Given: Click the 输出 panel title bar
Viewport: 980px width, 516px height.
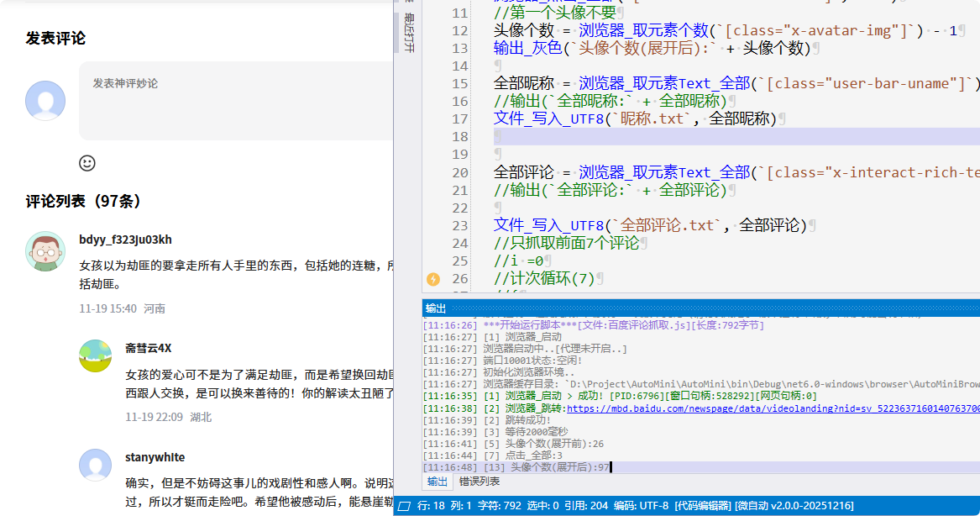Looking at the screenshot, I should click(x=697, y=308).
